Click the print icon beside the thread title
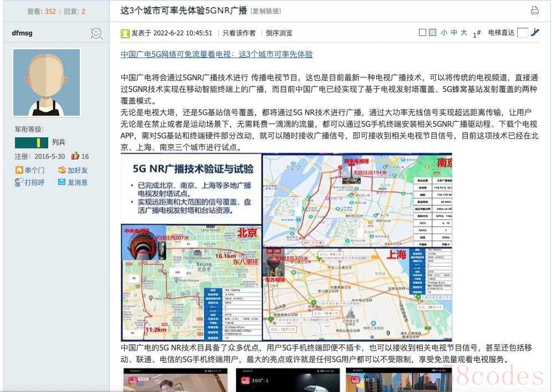 [534, 11]
